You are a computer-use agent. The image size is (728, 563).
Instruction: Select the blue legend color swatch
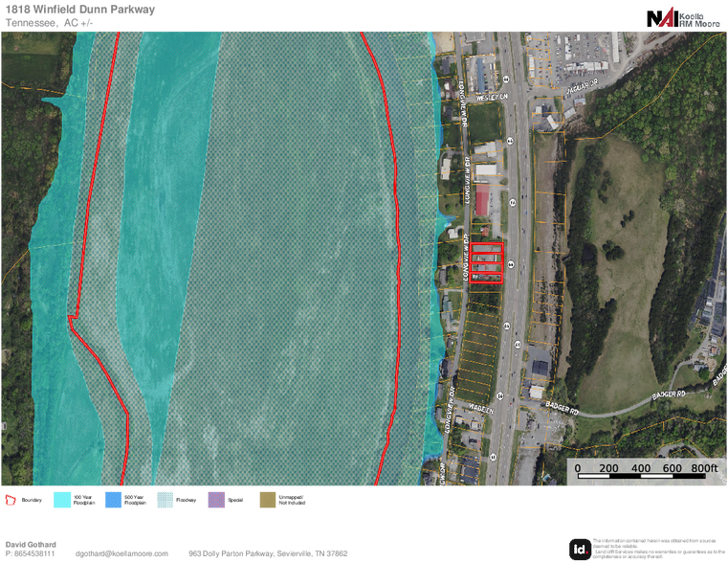[x=113, y=500]
